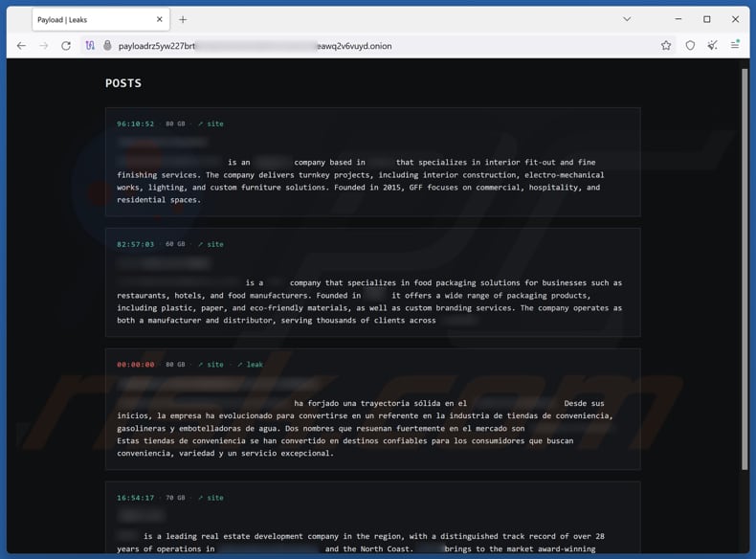The width and height of the screenshot is (756, 559).
Task: Open the site link in the 00:00:00 post
Action: (211, 365)
